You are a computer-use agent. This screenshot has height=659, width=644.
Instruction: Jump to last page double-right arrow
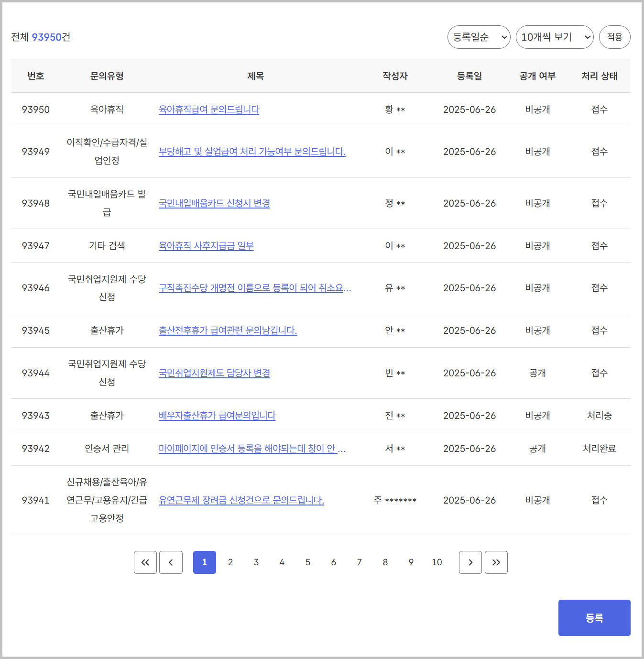click(x=496, y=562)
